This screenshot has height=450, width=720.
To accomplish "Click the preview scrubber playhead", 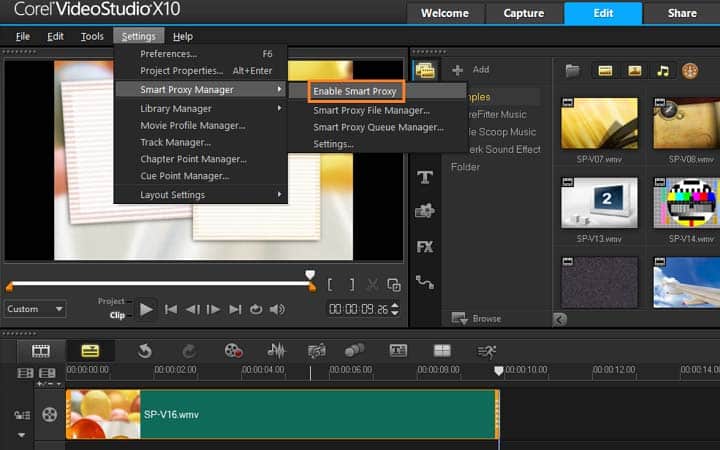I will [x=310, y=275].
